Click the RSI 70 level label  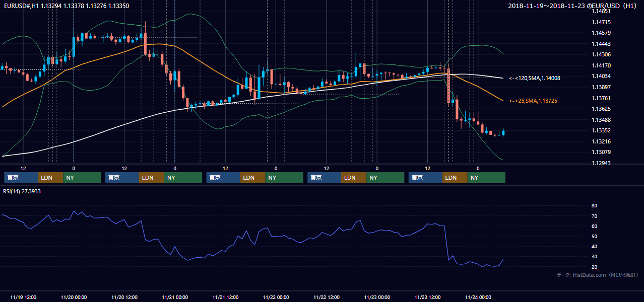[594, 216]
